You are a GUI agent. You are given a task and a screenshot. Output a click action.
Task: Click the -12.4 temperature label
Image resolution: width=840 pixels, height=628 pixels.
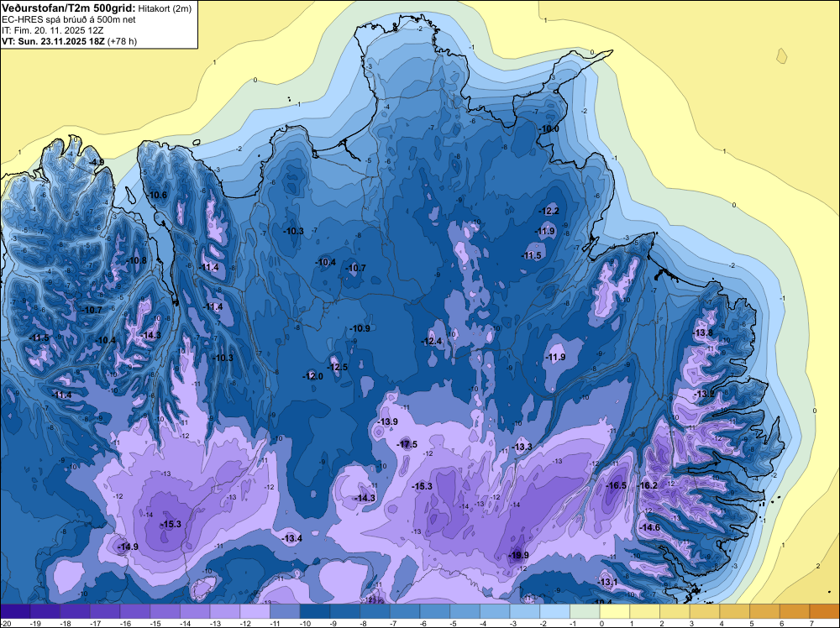431,342
